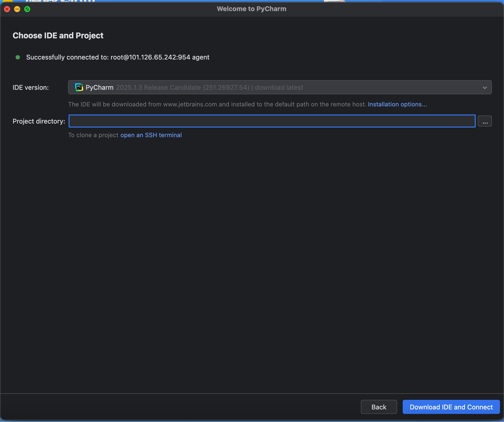504x422 pixels.
Task: Click the PyCharm logo icon in IDE version
Action: pyautogui.click(x=79, y=87)
